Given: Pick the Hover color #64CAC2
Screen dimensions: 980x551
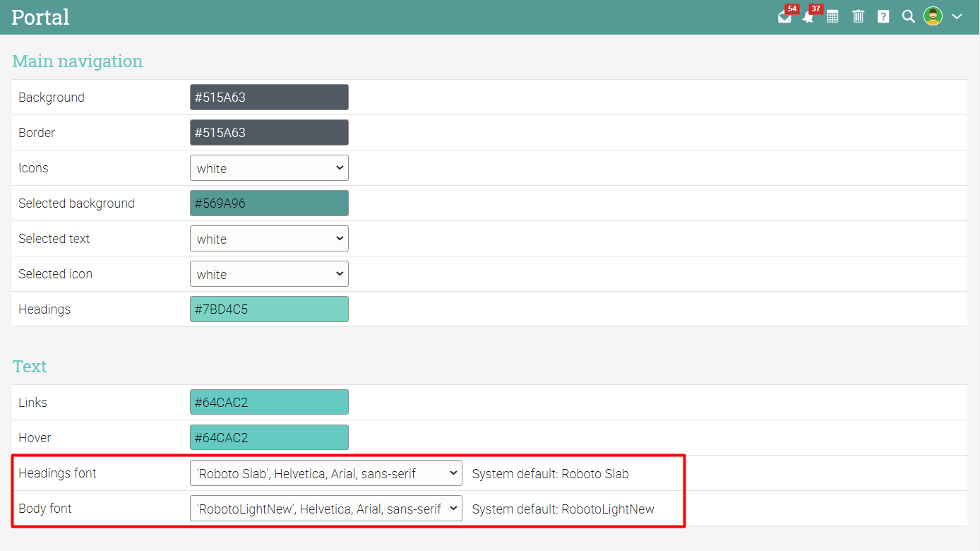Looking at the screenshot, I should pyautogui.click(x=269, y=438).
